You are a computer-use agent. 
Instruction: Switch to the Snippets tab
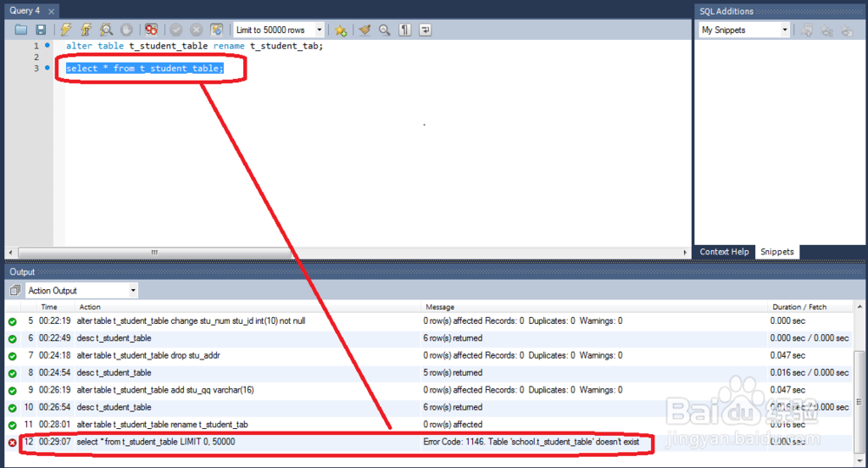pyautogui.click(x=777, y=252)
